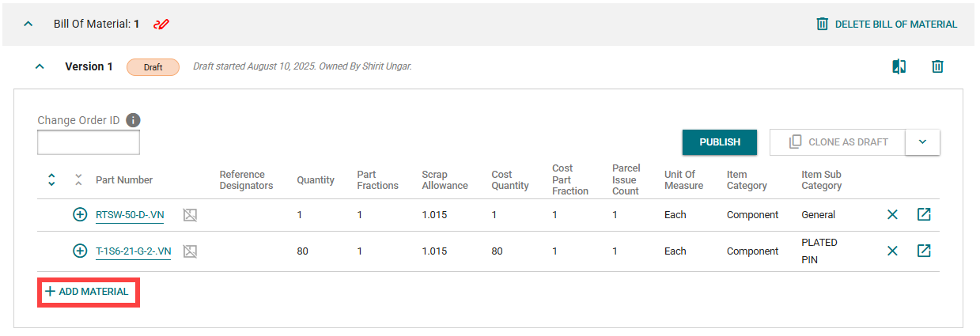Collapse the Bill Of Material 1 section
Image resolution: width=980 pixels, height=336 pixels.
28,24
